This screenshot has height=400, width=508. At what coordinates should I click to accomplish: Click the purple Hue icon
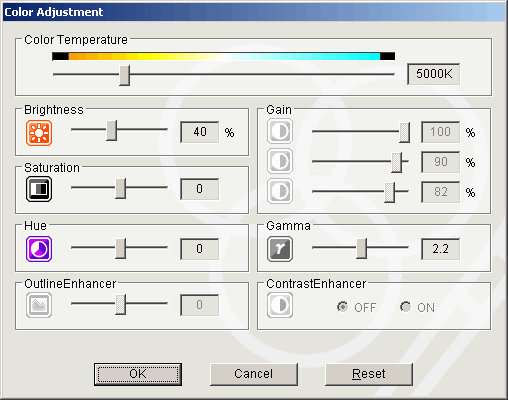click(39, 249)
